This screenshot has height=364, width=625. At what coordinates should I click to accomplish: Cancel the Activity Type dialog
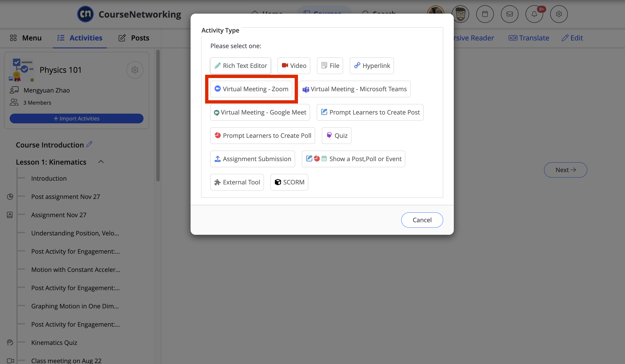click(x=422, y=220)
